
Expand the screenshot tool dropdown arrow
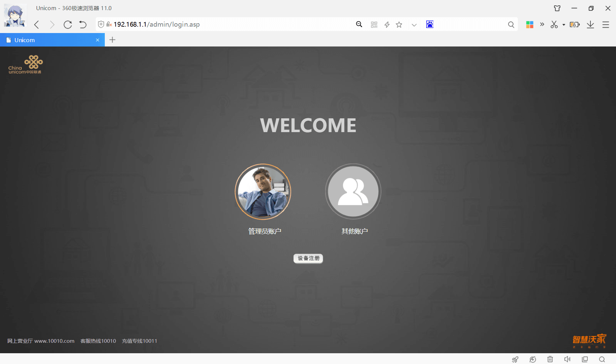(x=564, y=25)
